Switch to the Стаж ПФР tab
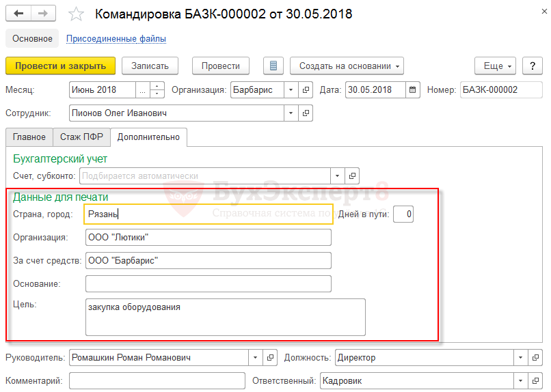 pyautogui.click(x=81, y=137)
